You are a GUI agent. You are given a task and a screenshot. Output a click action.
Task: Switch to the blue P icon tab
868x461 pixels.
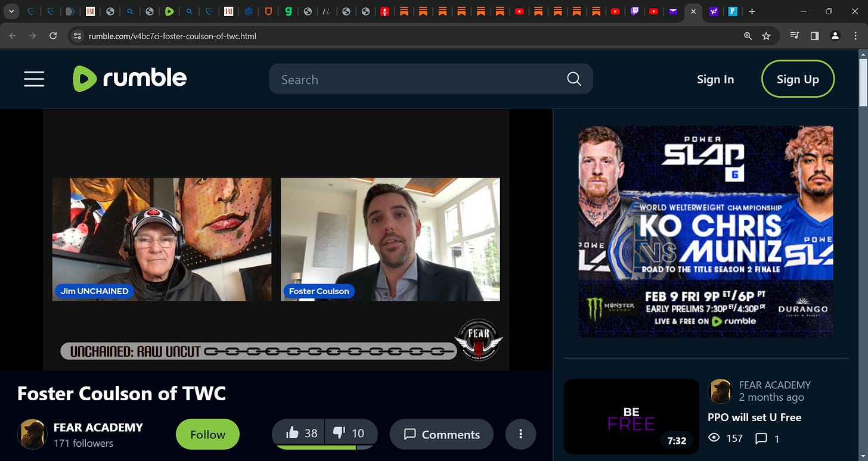pyautogui.click(x=733, y=11)
